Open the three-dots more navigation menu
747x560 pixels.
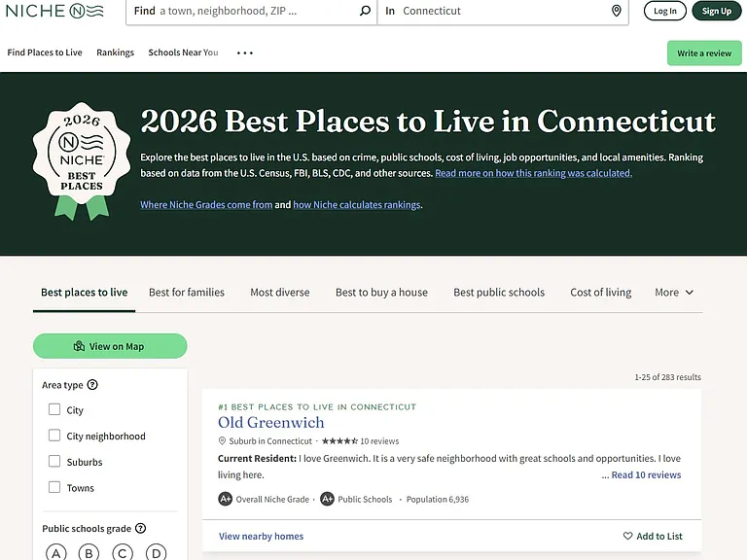[245, 52]
